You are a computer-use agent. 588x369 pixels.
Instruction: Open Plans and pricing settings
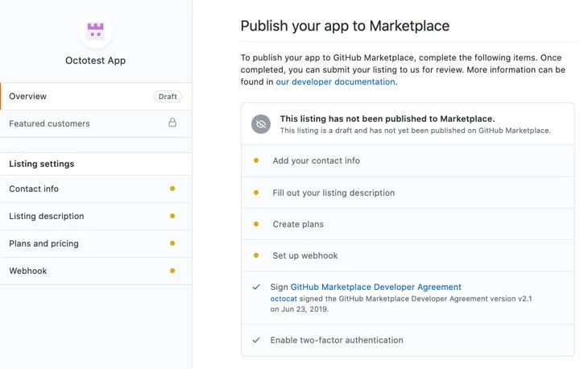(97, 243)
